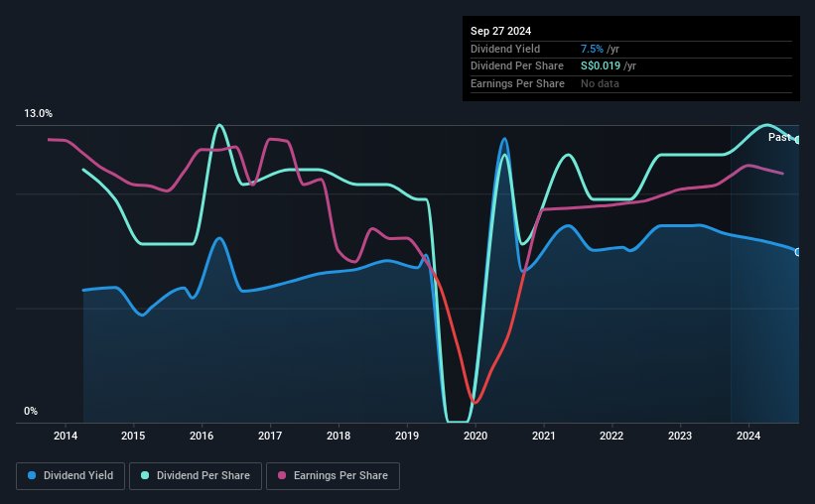
Task: Click the 2023 x-axis label
Action: 680,436
